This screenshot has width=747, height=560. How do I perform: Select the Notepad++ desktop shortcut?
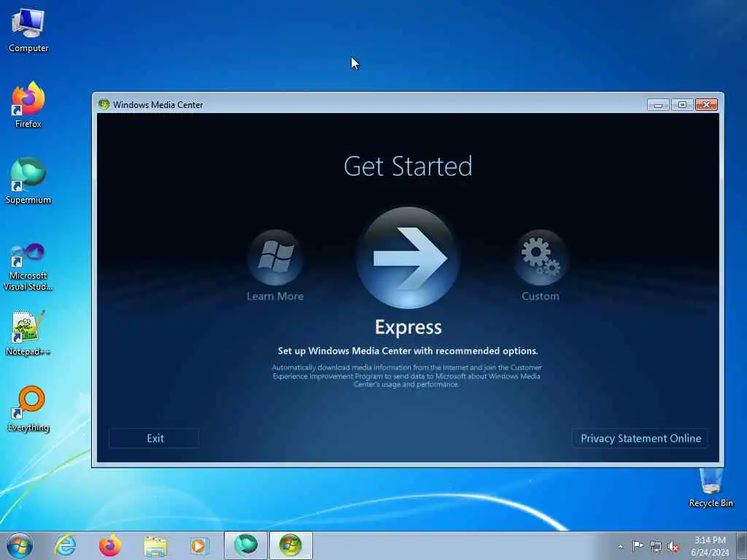point(28,332)
